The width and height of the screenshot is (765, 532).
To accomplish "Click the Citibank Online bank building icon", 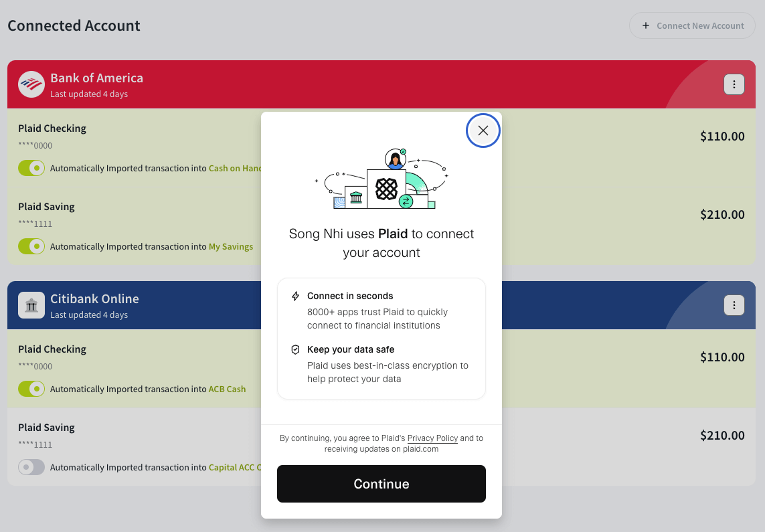I will pos(31,305).
